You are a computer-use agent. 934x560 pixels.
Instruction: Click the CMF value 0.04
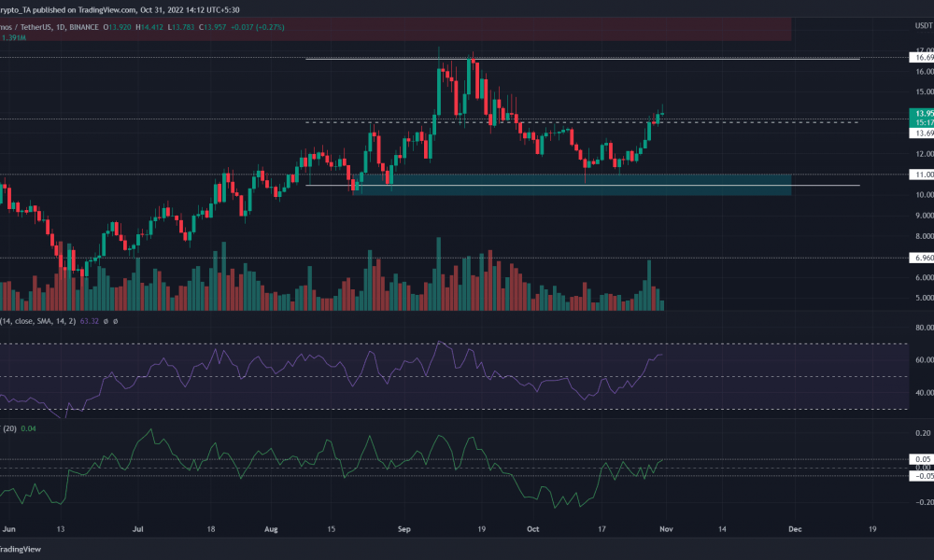point(28,428)
